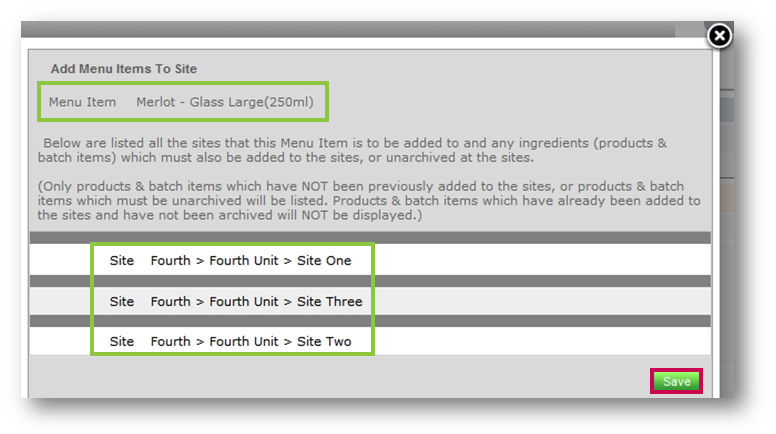This screenshot has height=434, width=776.
Task: Close the Add Menu Items dialog
Action: (719, 36)
